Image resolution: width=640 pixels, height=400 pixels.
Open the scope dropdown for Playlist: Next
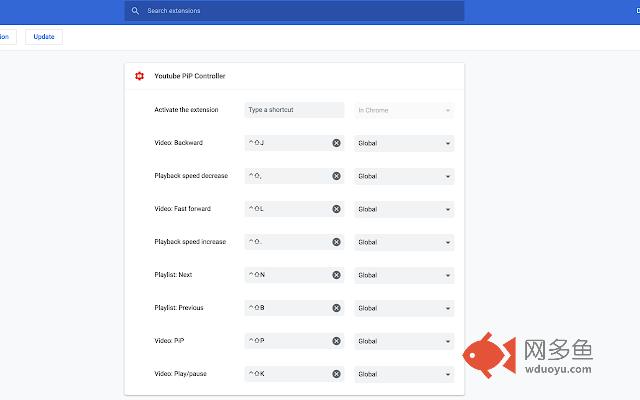(x=404, y=276)
